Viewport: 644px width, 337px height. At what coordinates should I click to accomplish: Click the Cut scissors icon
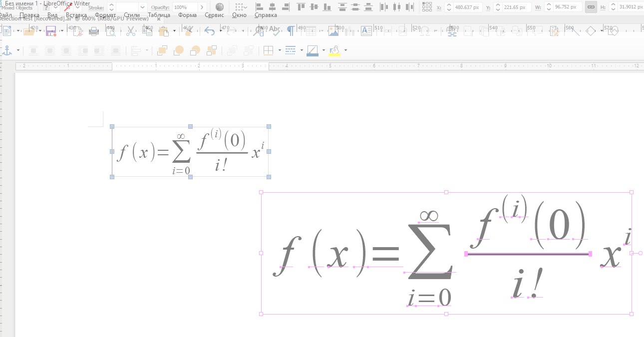[131, 31]
